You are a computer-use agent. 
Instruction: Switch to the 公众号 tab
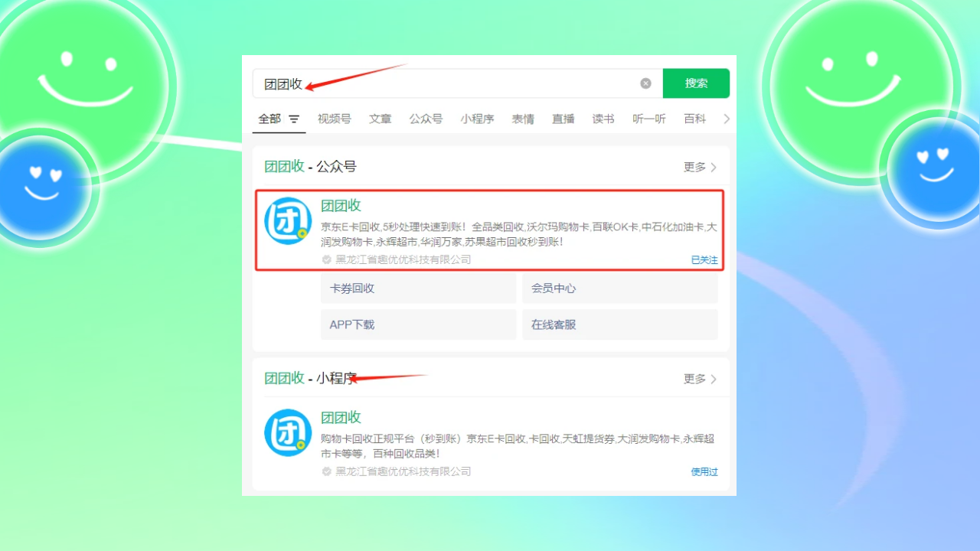(x=426, y=119)
